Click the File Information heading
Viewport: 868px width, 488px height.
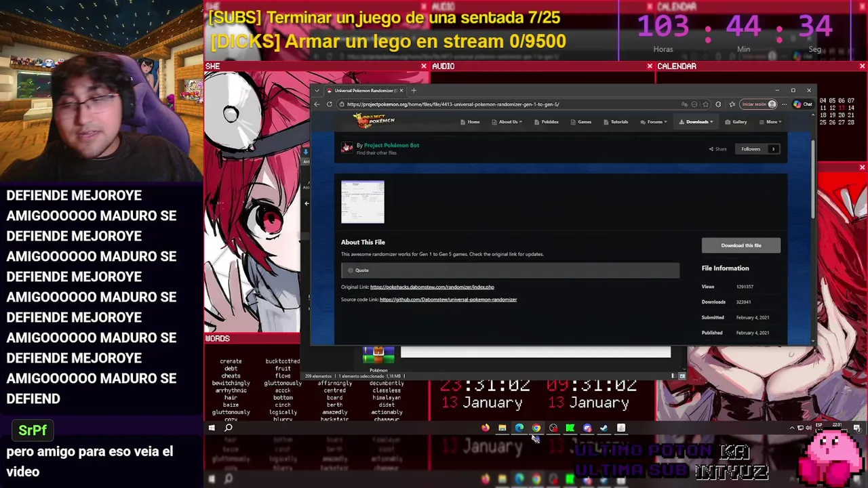coord(725,268)
